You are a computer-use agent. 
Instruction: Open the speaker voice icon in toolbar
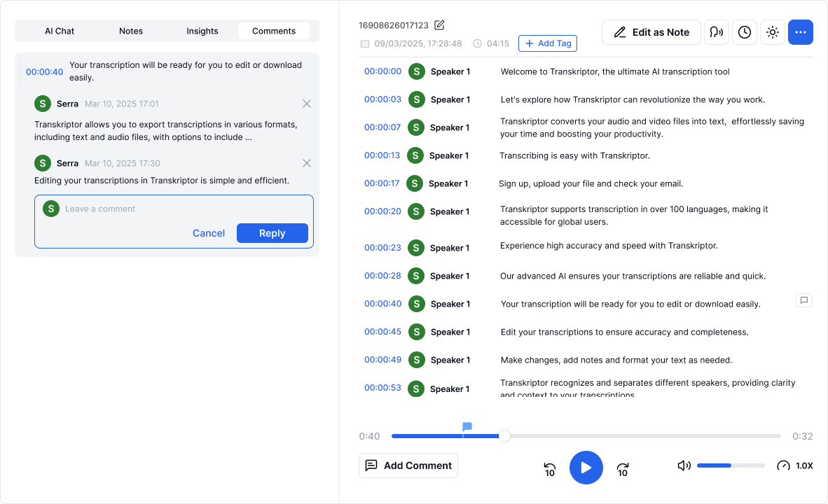(x=717, y=32)
